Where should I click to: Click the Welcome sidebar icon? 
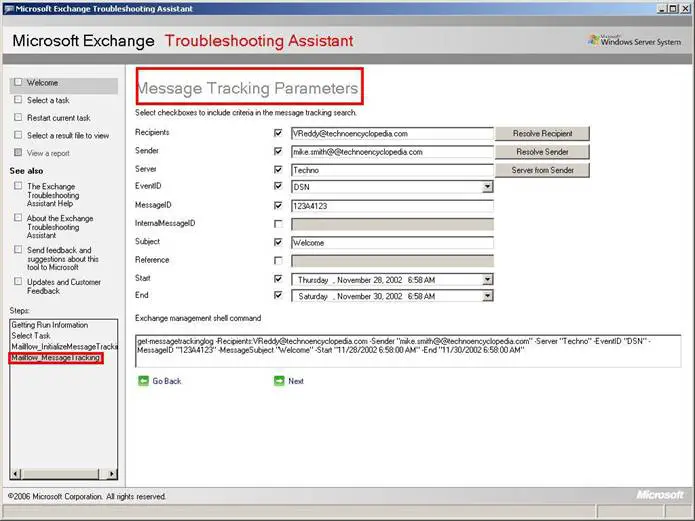18,82
